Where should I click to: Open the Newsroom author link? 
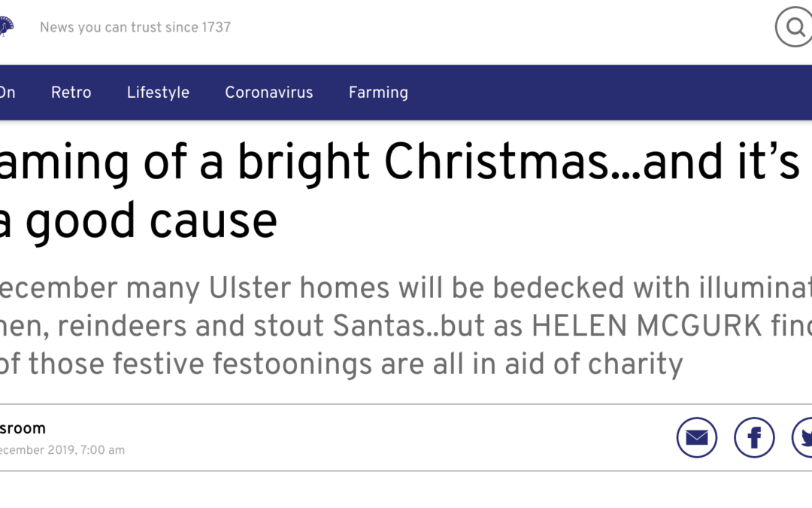click(23, 428)
